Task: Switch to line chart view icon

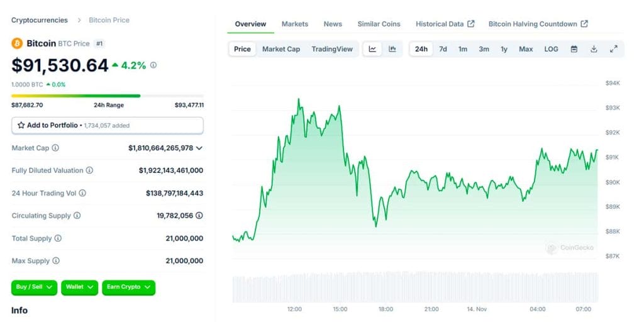Action: click(x=372, y=49)
